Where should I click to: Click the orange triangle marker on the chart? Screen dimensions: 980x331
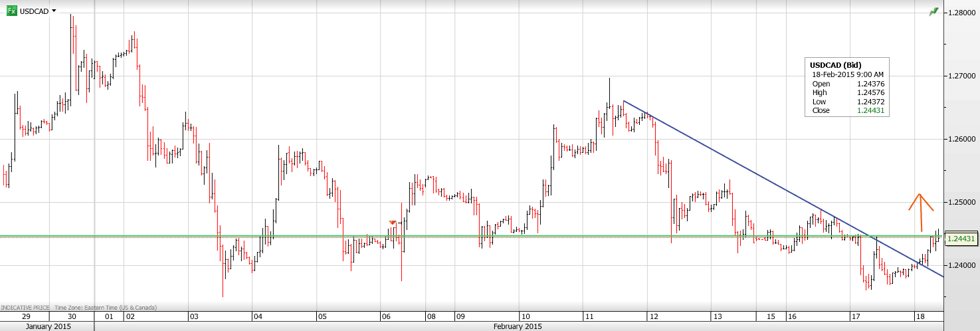(x=393, y=223)
